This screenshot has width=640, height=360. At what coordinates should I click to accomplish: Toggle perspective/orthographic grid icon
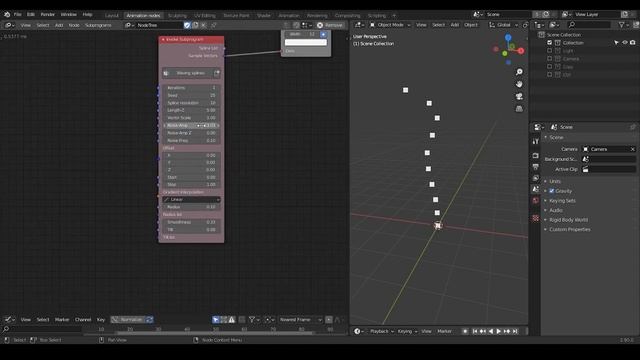pyautogui.click(x=519, y=109)
